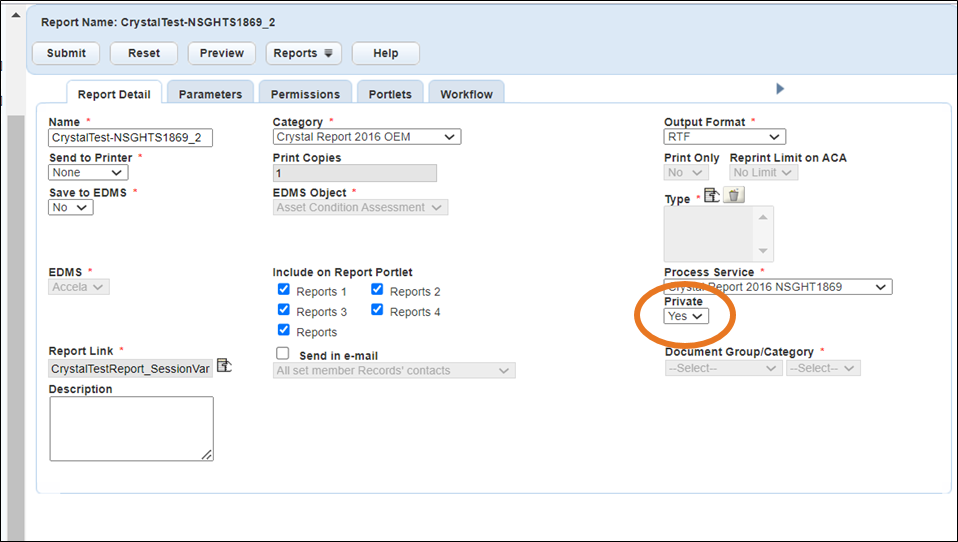Viewport: 958px width, 542px height.
Task: Uncheck the Reports 1 checkbox
Action: tap(284, 291)
